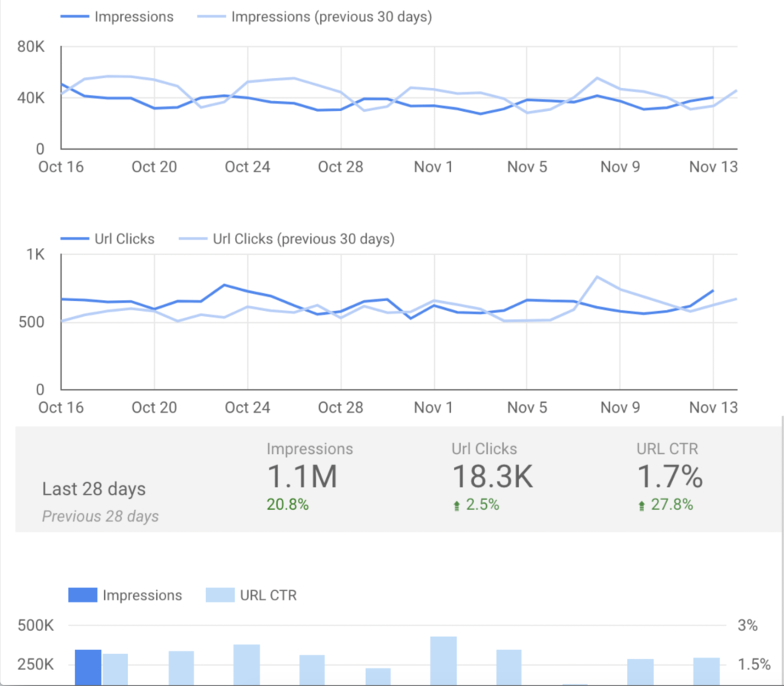Viewport: 784px width, 686px height.
Task: Click the 27.8% change under URL CTR
Action: tap(672, 505)
